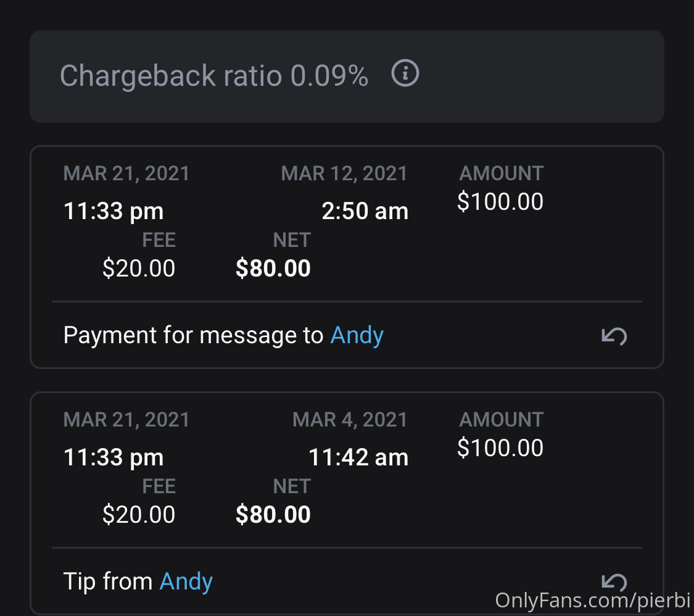
Task: Click the OnlyFans.com/pierbi watermark
Action: coord(592,601)
